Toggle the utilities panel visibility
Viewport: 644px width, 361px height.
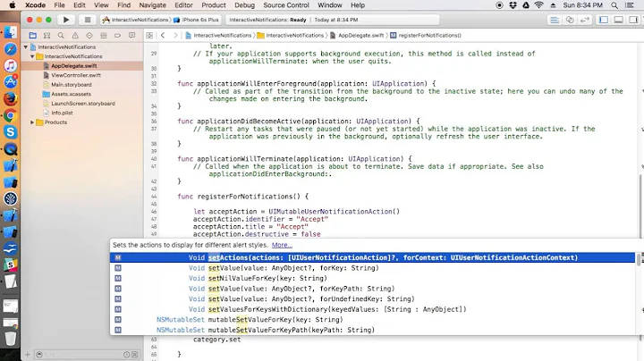[x=634, y=20]
